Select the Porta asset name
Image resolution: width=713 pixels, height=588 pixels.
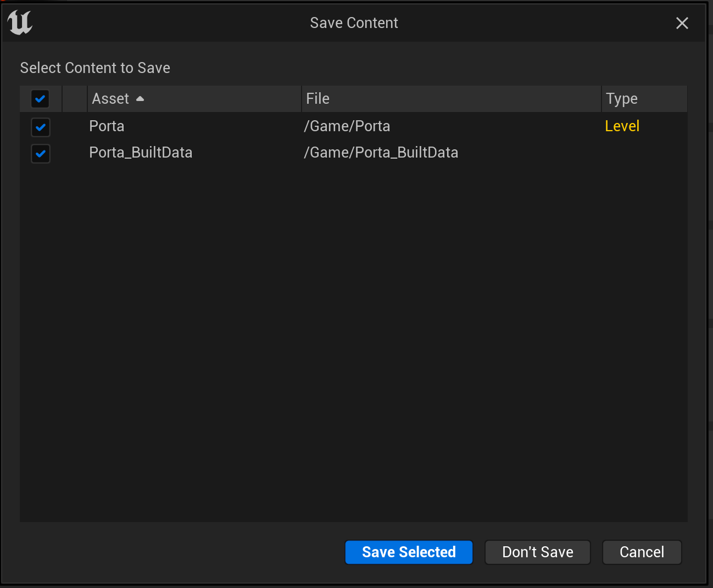point(107,126)
